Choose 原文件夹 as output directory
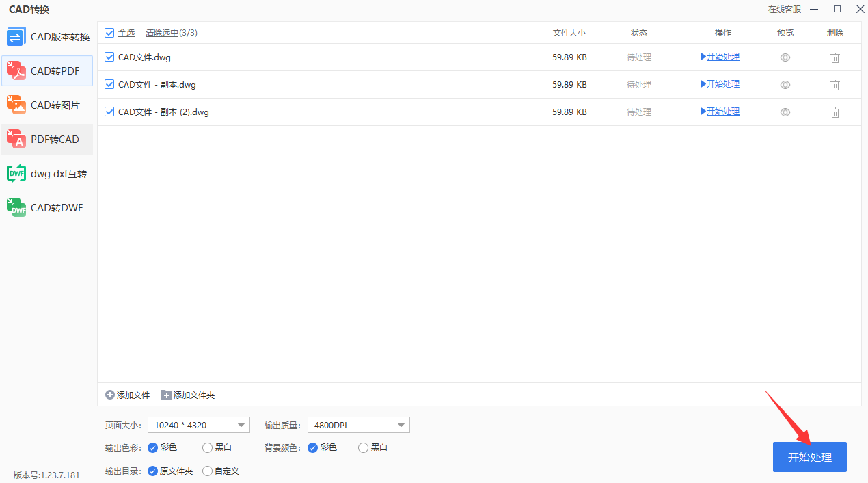The height and width of the screenshot is (483, 868). pyautogui.click(x=170, y=471)
